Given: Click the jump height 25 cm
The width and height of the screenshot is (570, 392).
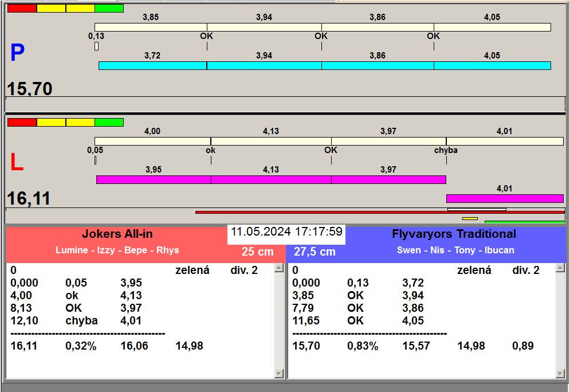Looking at the screenshot, I should pyautogui.click(x=257, y=251).
